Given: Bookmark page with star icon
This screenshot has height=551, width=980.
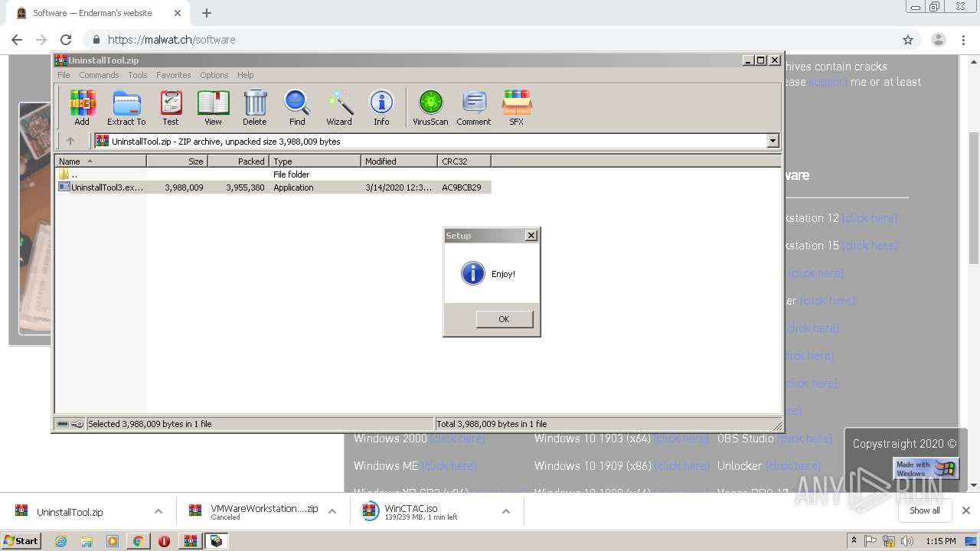Looking at the screenshot, I should click(x=908, y=40).
